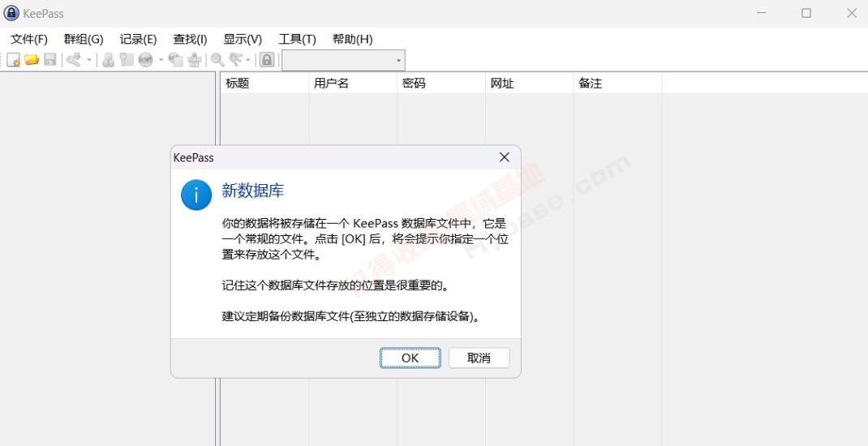Click the 备注 column header
The width and height of the screenshot is (868, 446).
[618, 83]
